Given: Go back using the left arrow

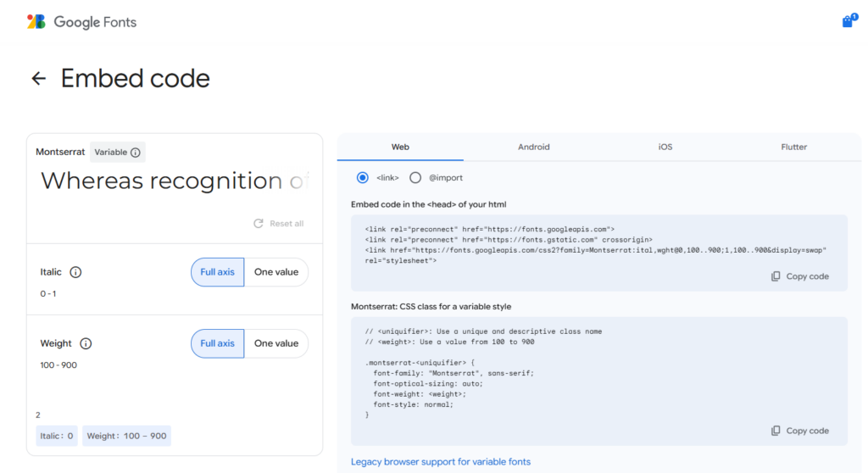Looking at the screenshot, I should pos(38,79).
